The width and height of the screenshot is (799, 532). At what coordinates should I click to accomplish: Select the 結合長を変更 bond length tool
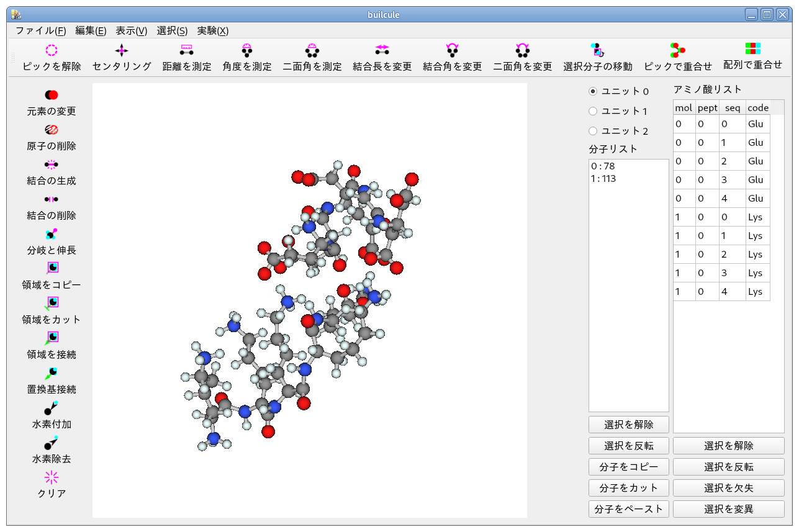(382, 51)
